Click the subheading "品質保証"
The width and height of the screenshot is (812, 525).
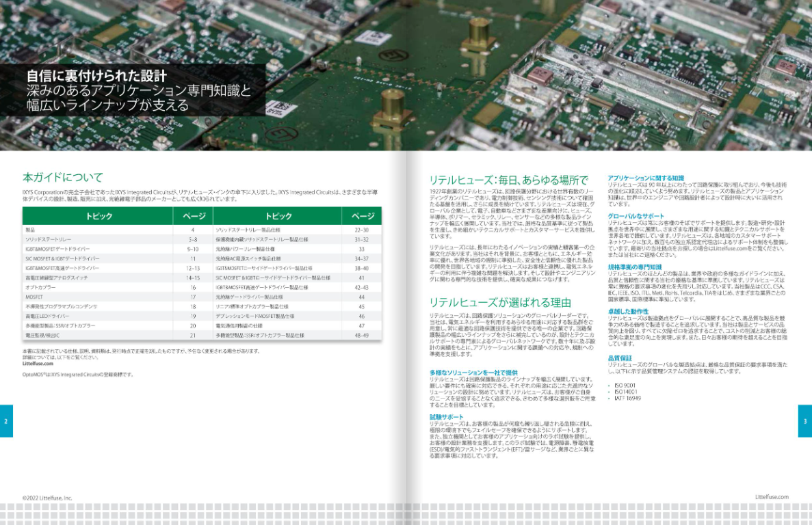pos(620,358)
